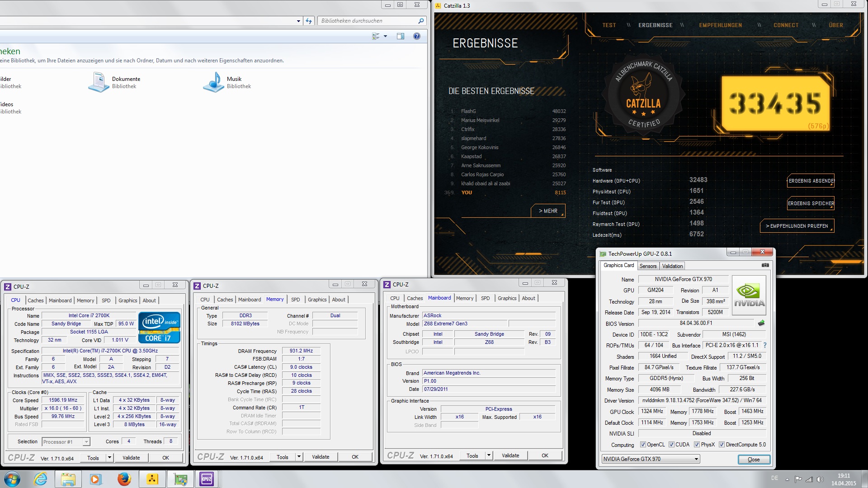Screen dimensions: 868x488
Task: Open the view options dropdown arrow
Action: tap(385, 36)
